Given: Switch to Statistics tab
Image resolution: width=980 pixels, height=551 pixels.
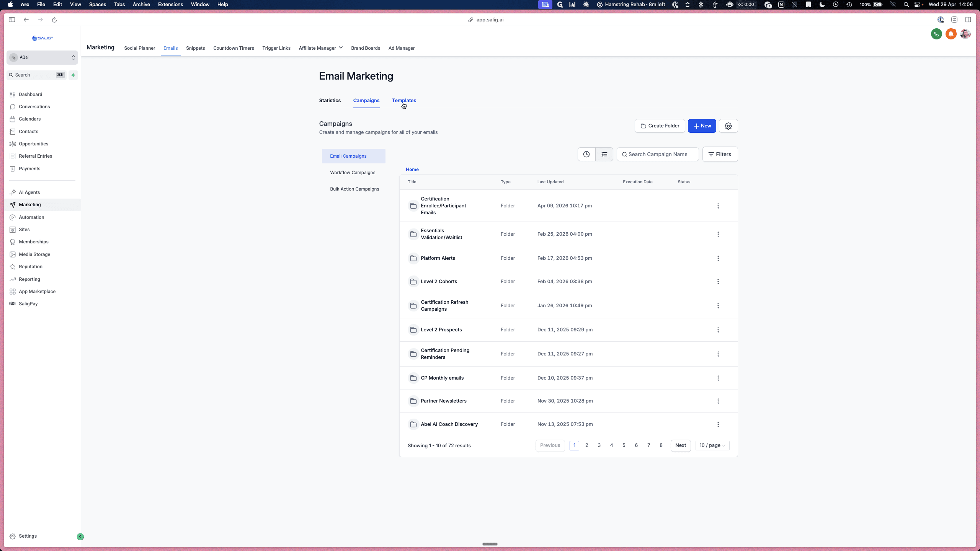Looking at the screenshot, I should coord(330,101).
